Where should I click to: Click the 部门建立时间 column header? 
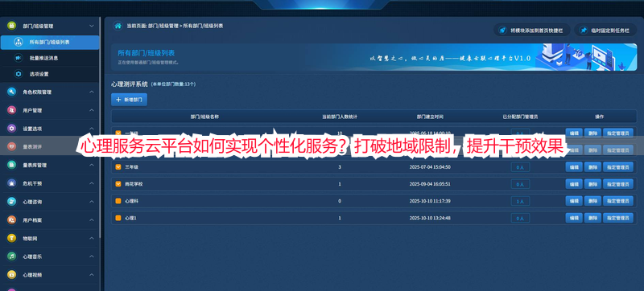coord(430,117)
